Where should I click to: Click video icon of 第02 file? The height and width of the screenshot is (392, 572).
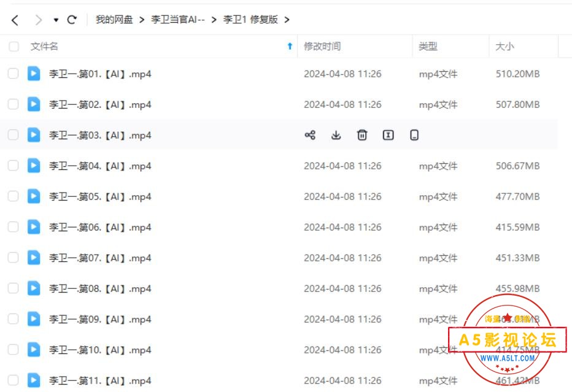pyautogui.click(x=34, y=104)
